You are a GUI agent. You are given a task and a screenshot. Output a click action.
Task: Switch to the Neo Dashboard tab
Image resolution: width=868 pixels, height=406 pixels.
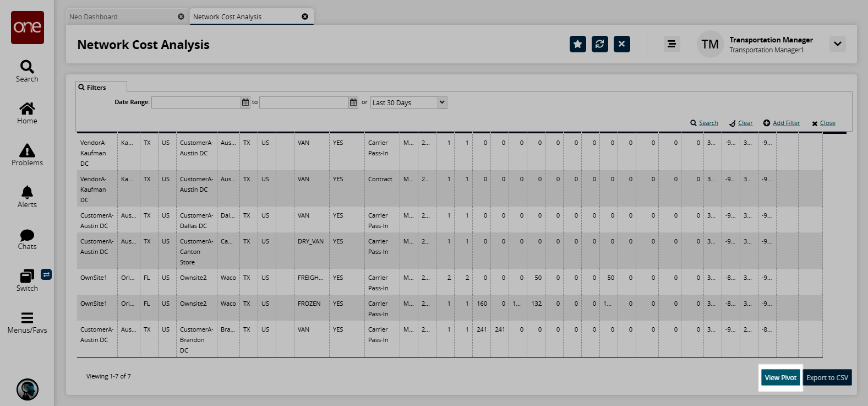(121, 17)
